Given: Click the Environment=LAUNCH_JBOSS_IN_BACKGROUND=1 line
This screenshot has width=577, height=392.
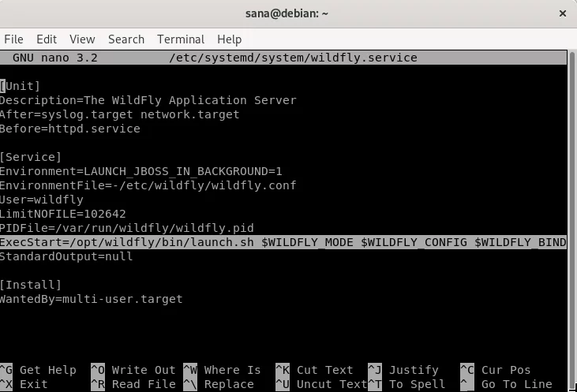Looking at the screenshot, I should point(141,171).
